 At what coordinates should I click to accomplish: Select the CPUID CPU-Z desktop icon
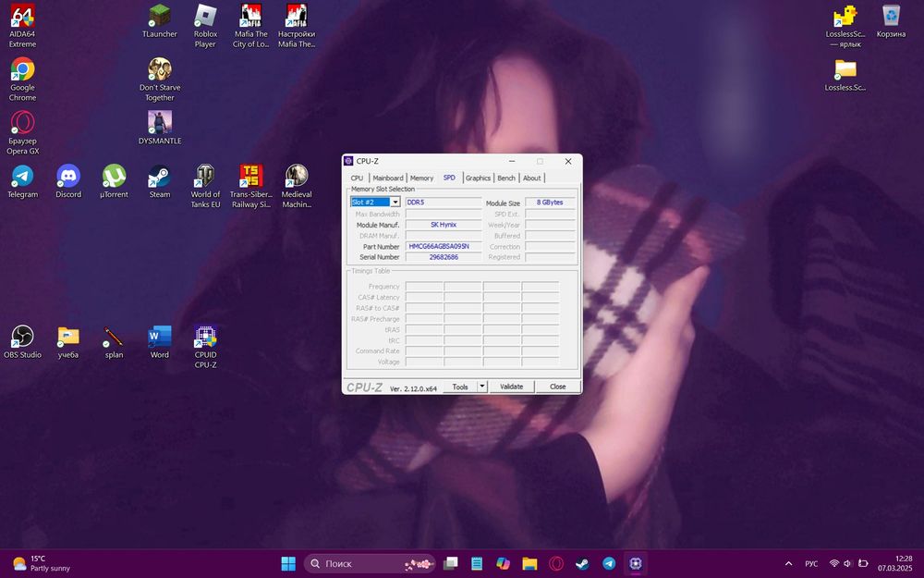(x=205, y=347)
